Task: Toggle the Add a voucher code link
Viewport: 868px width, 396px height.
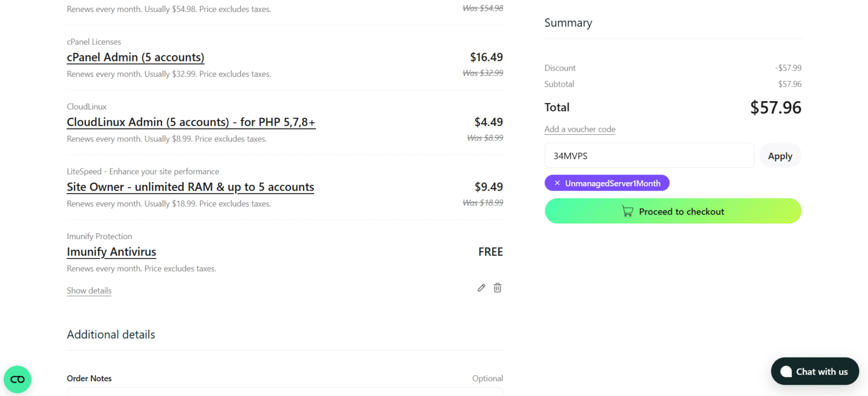Action: point(580,130)
